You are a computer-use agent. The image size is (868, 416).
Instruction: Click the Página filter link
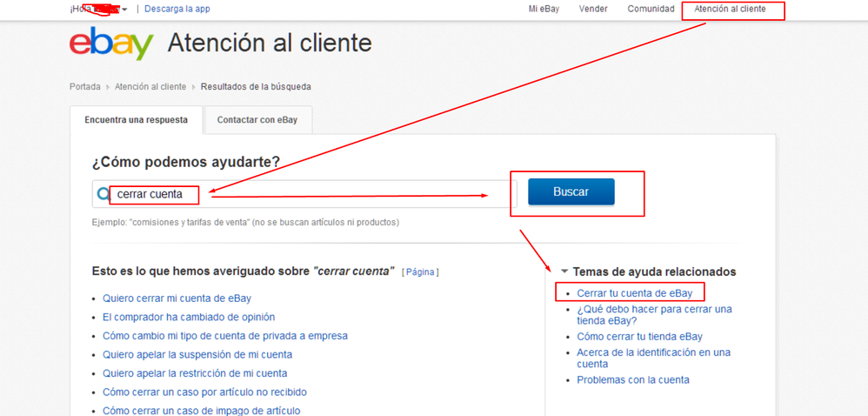420,272
